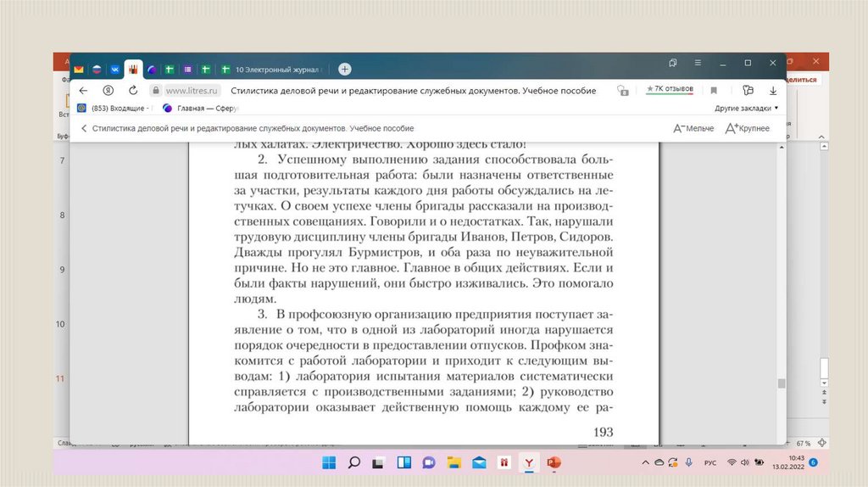The height and width of the screenshot is (487, 868).
Task: Open browser downloads arrow icon
Action: [773, 90]
